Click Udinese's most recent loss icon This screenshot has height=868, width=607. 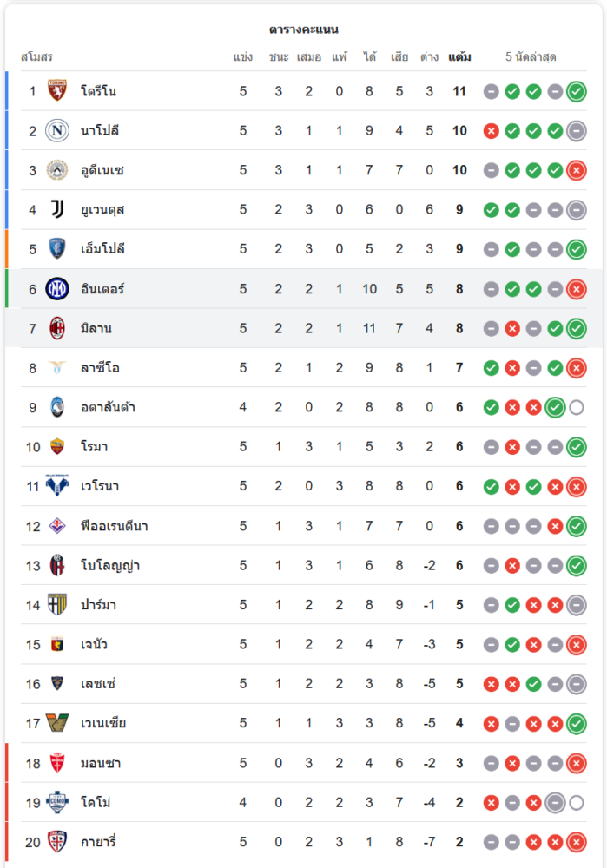coord(576,170)
